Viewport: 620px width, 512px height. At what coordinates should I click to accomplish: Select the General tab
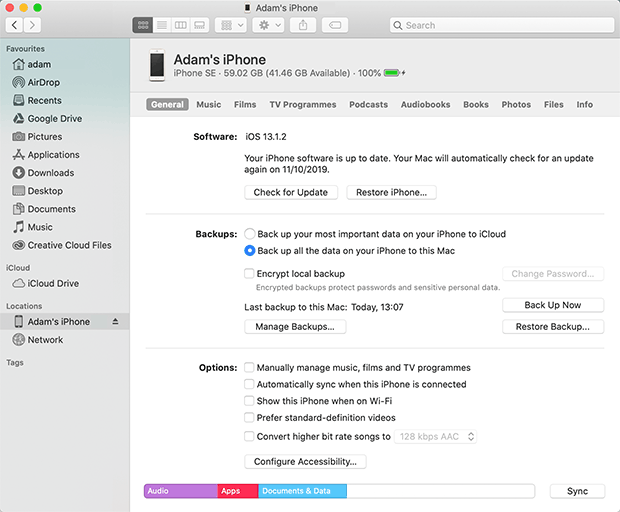(x=167, y=104)
